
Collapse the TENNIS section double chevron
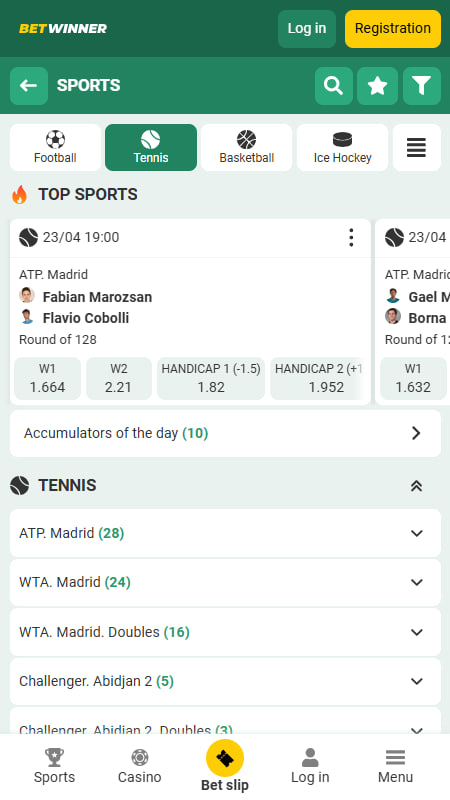[x=416, y=486]
